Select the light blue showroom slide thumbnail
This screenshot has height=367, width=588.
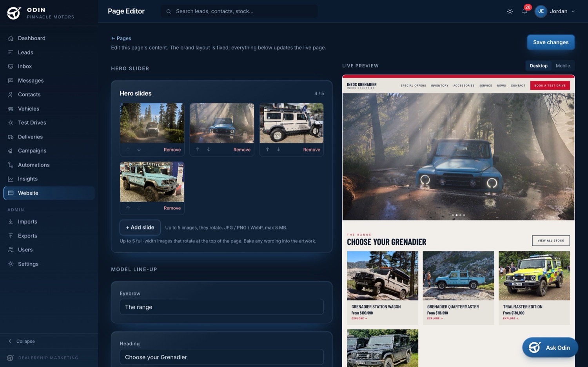[x=152, y=182]
